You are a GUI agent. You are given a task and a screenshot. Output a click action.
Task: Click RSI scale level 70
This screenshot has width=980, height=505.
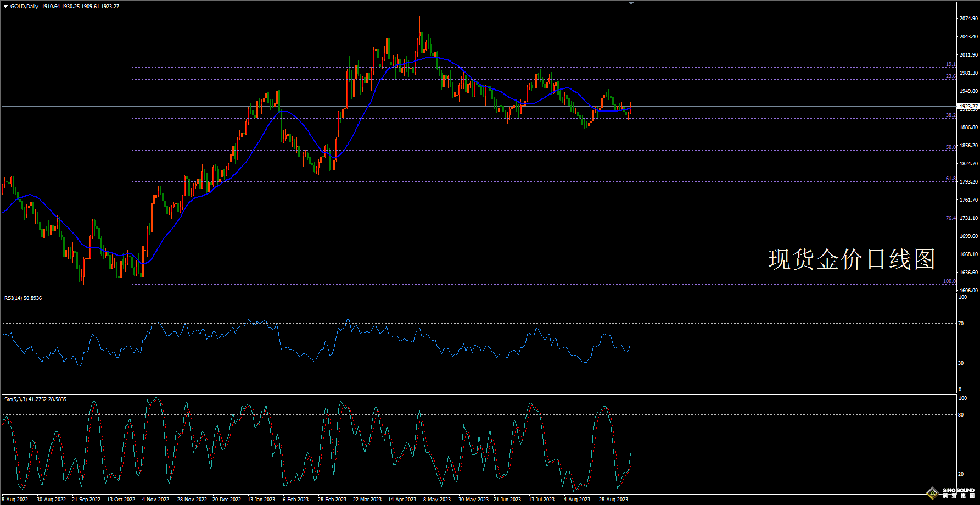point(961,323)
